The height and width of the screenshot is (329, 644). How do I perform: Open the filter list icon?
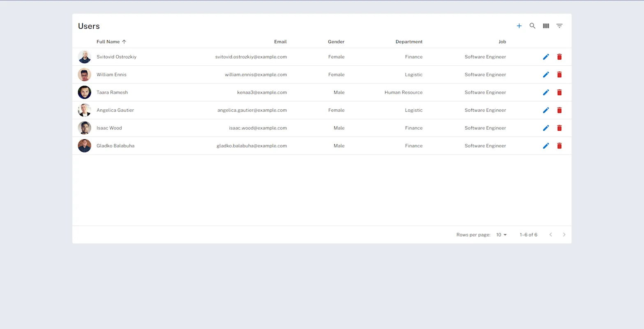click(x=559, y=26)
